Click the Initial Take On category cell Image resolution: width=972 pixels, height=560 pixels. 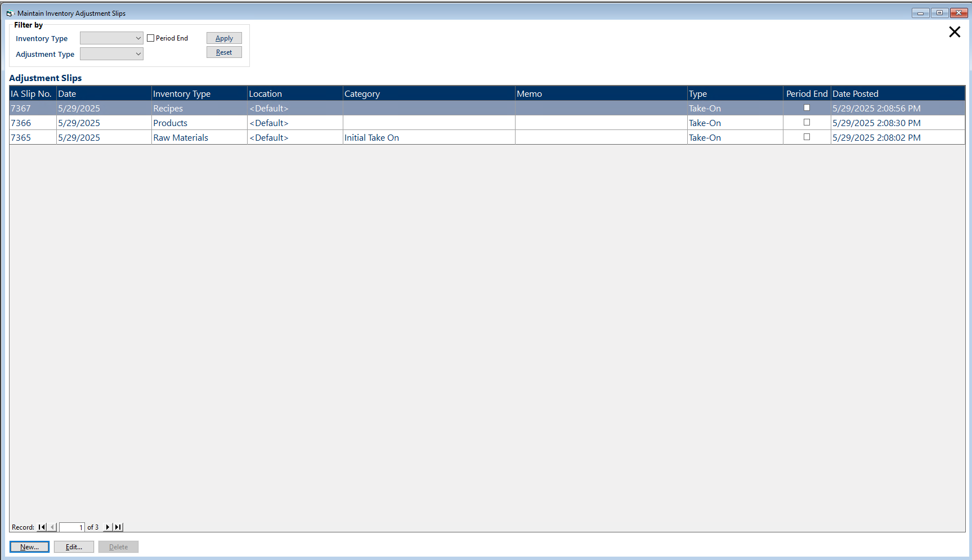pyautogui.click(x=429, y=137)
